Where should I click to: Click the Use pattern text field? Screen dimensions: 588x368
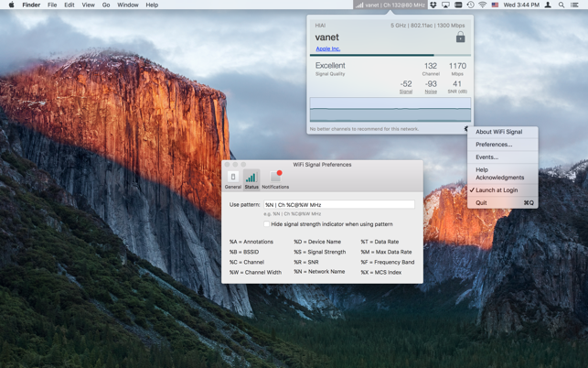(338, 205)
